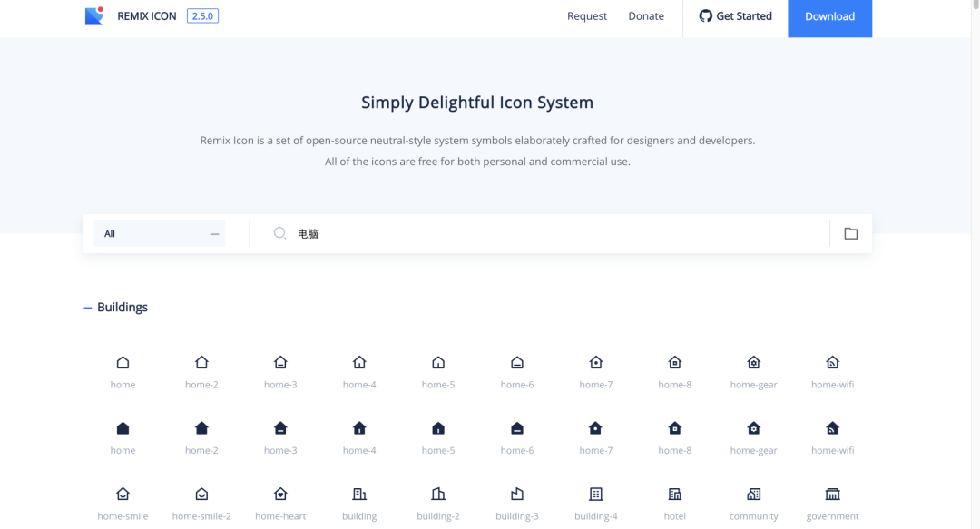Pick the filled home-2 icon
This screenshot has width=980, height=529.
(201, 427)
